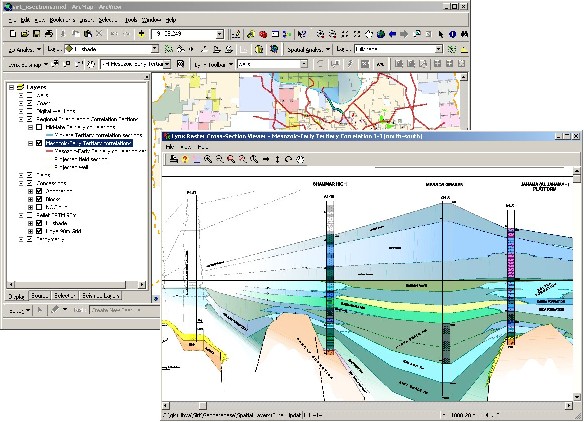Click the Fixed Zoom Out arrows icon
The image size is (584, 422).
(x=357, y=34)
